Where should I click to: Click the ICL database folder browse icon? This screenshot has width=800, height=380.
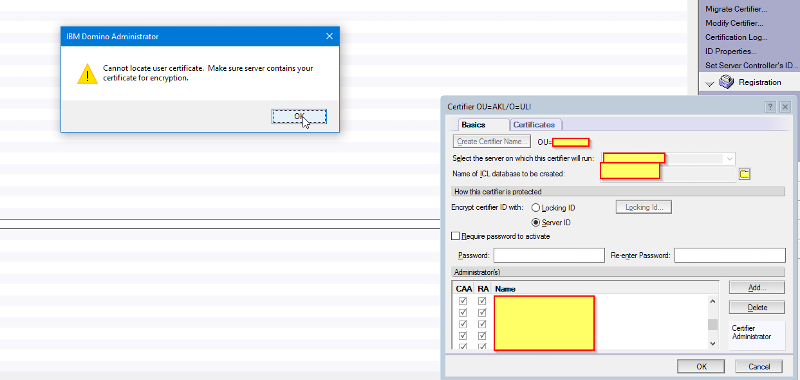(x=745, y=174)
